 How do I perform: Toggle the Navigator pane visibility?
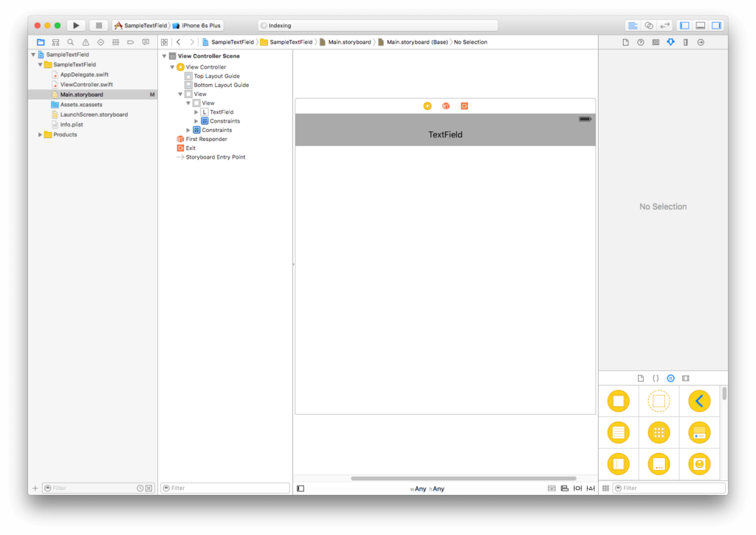tap(684, 26)
